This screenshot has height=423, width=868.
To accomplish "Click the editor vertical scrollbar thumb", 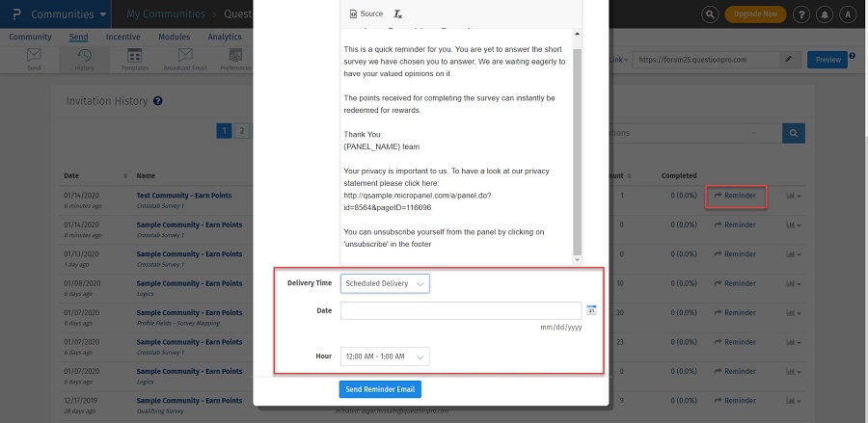I will [578, 151].
